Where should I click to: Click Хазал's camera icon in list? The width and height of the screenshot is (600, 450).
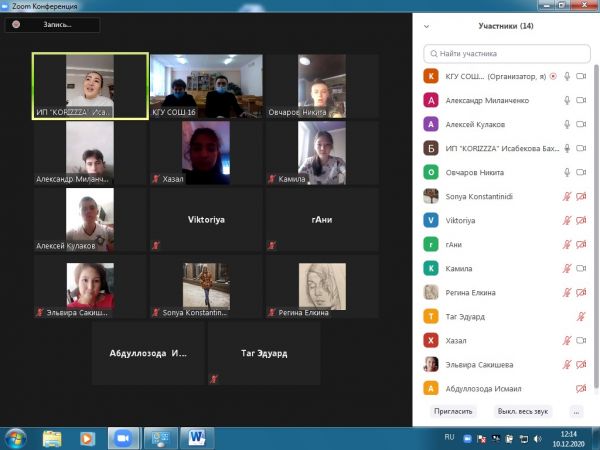coord(581,340)
